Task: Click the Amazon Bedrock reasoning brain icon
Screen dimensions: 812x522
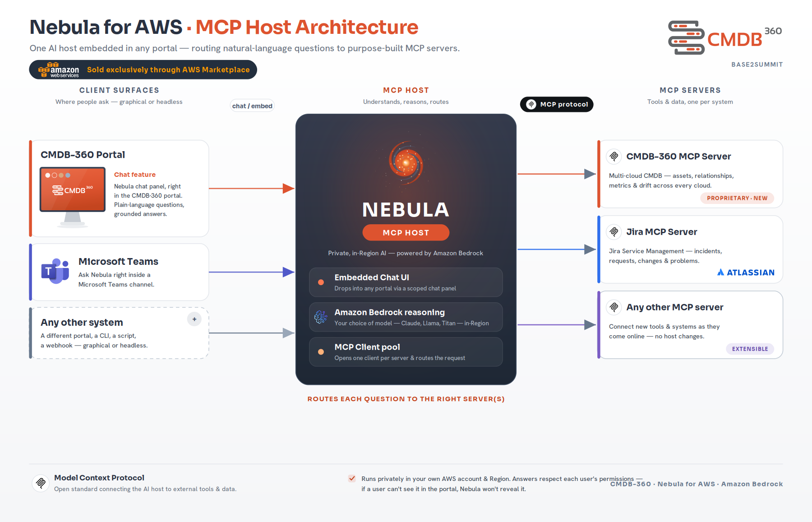Action: 321,317
